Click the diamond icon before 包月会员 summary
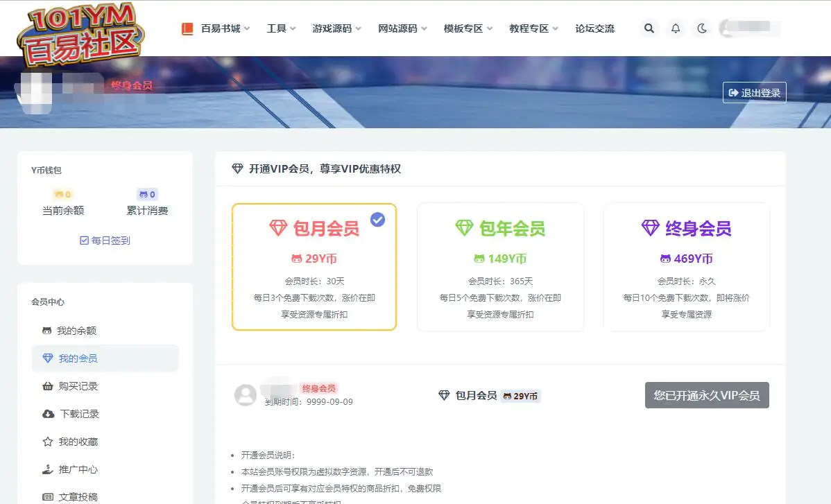 pos(444,395)
